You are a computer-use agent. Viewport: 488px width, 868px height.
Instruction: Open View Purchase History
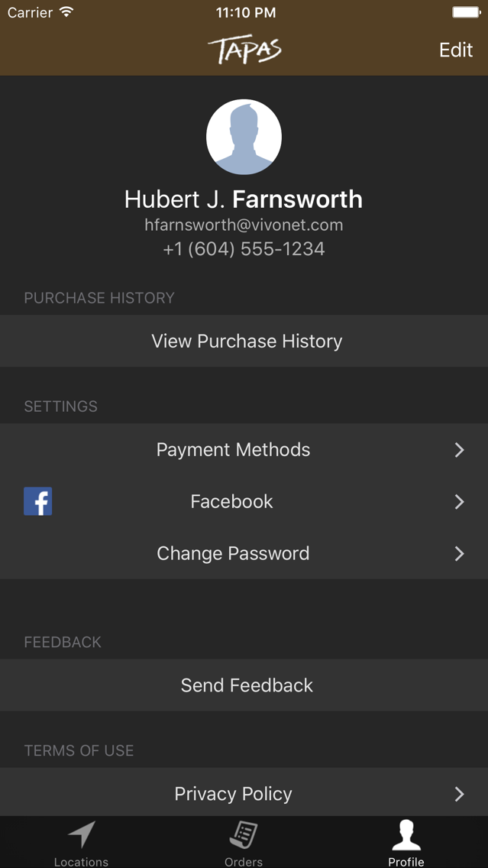point(244,341)
